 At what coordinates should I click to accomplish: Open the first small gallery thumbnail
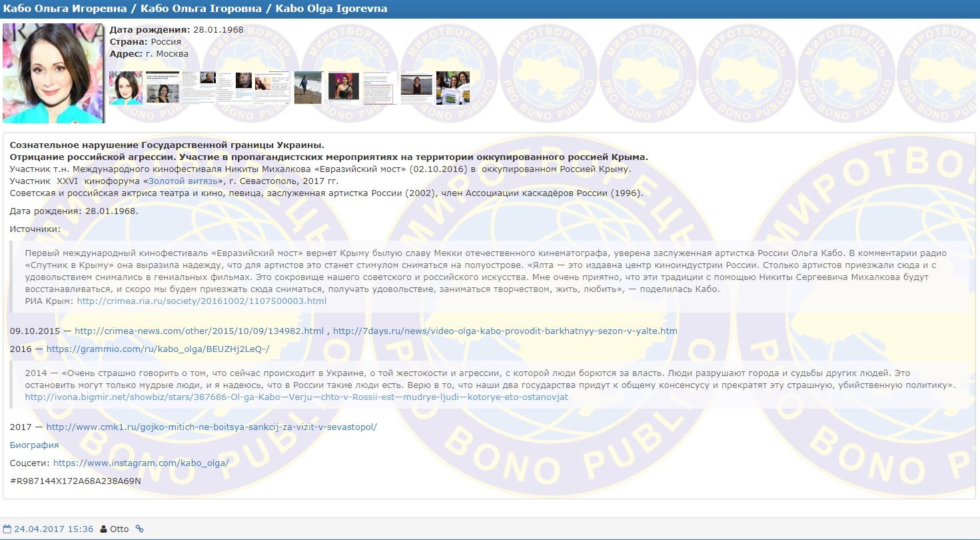tap(125, 88)
